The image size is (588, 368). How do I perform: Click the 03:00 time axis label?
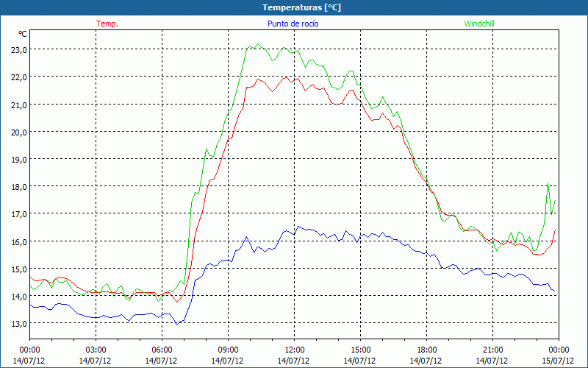[x=96, y=350]
